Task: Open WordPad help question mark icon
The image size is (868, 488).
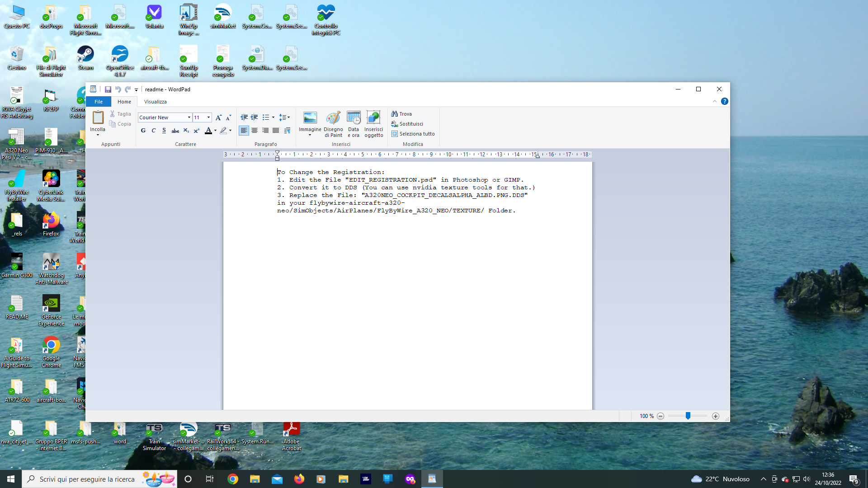Action: pos(725,101)
